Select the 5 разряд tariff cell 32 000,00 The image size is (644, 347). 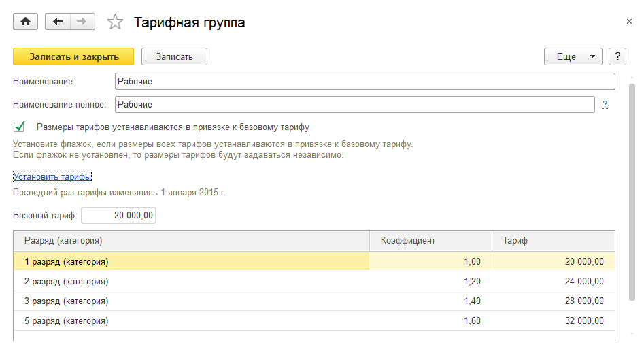coord(552,320)
